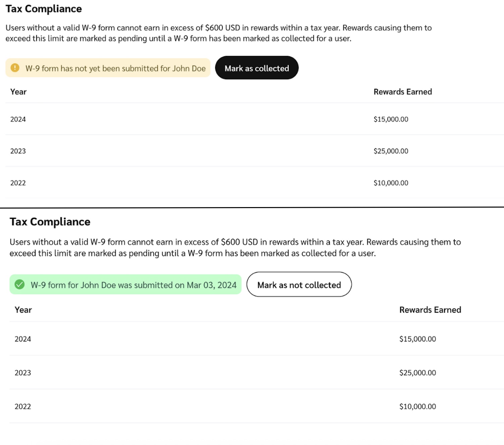Select 2022 row in the submitted W-9 table

coord(23,407)
